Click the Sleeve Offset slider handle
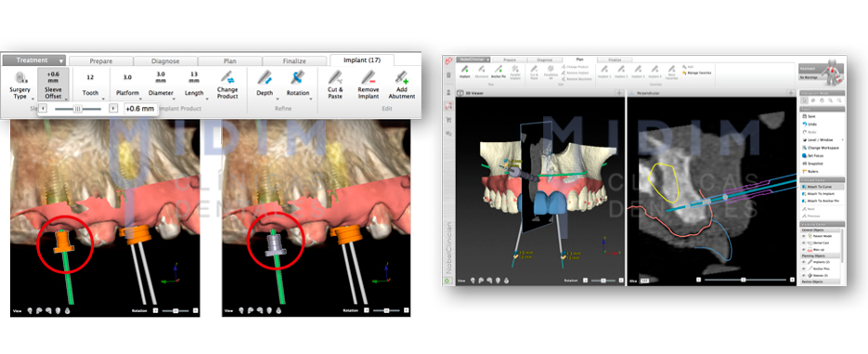868x354 pixels. tap(77, 109)
